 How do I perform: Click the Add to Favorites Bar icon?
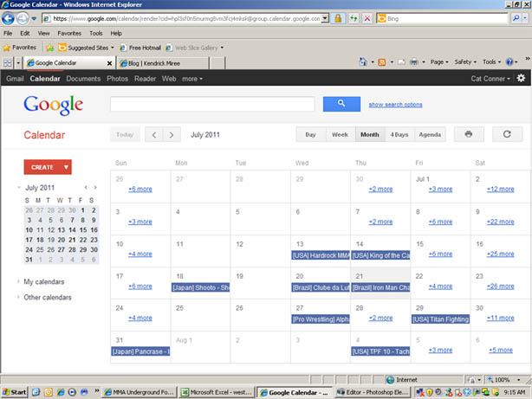click(50, 48)
